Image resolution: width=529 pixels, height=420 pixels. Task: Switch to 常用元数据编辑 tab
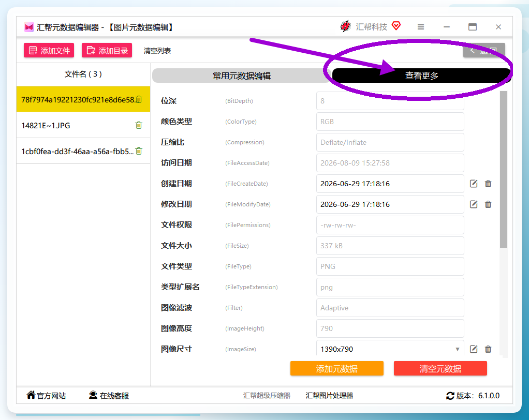click(242, 76)
